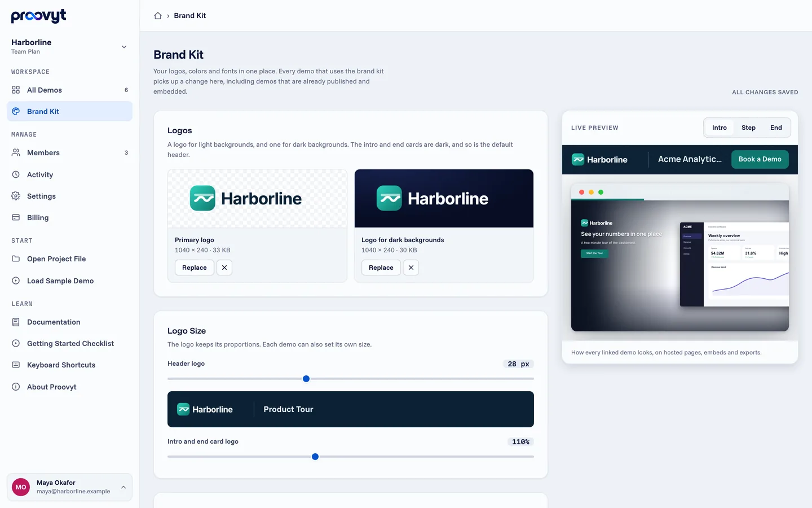Switch live preview to Intro
812x508 pixels.
click(x=720, y=128)
